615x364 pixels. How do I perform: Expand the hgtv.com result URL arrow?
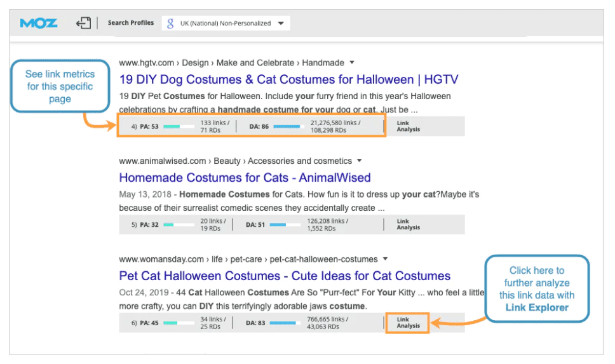pos(352,62)
